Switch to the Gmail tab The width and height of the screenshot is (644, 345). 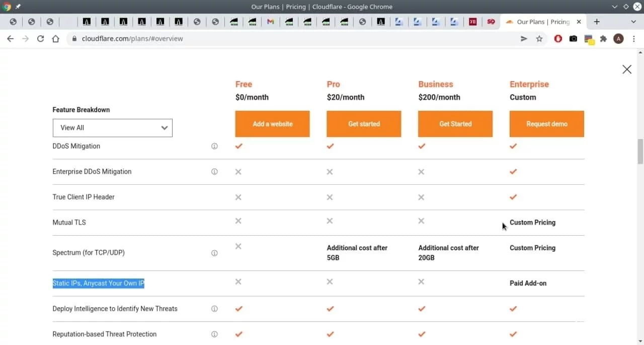[271, 22]
